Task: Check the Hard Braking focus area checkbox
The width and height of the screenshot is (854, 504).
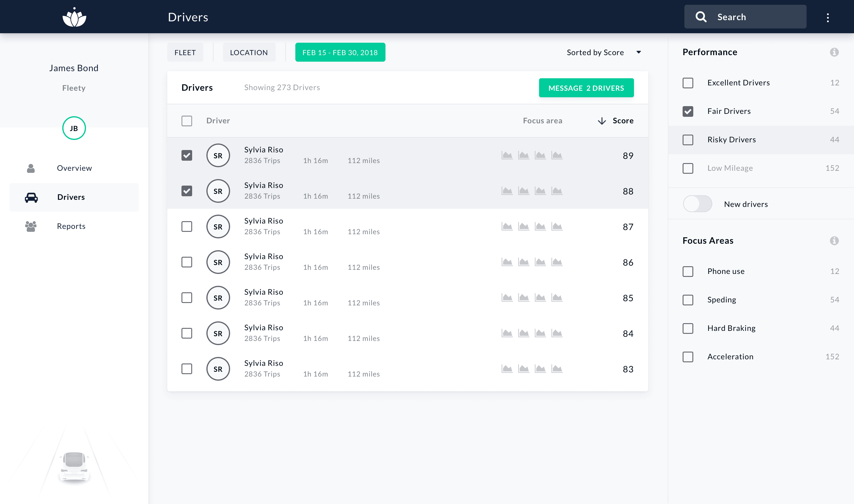Action: (x=688, y=328)
